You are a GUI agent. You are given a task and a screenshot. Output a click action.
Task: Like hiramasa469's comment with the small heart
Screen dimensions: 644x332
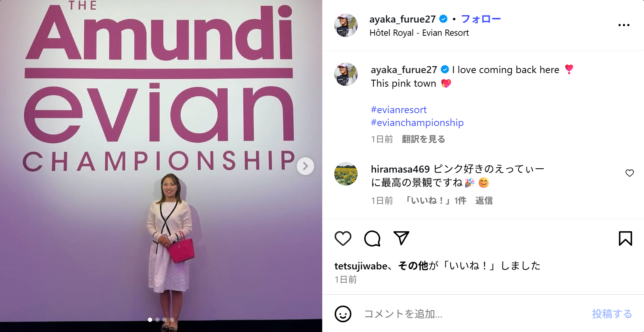point(630,173)
